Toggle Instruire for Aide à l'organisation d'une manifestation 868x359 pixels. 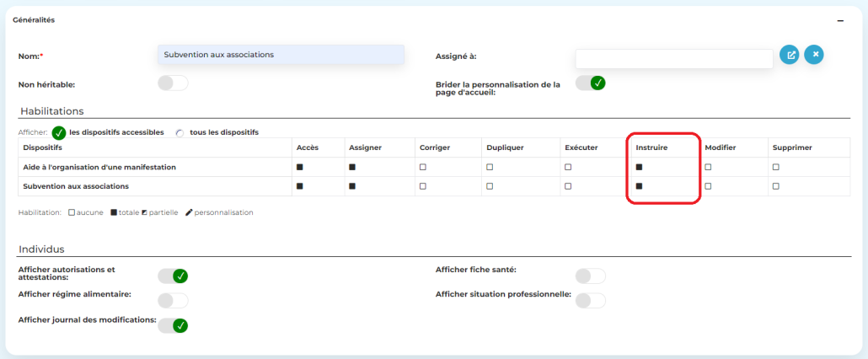coord(639,167)
